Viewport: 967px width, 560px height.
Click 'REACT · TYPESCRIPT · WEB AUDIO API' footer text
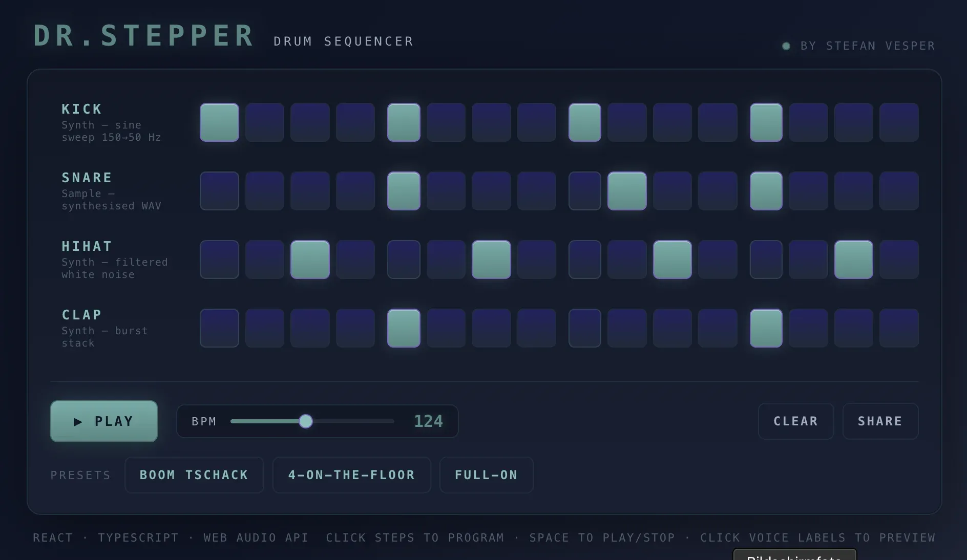click(171, 538)
